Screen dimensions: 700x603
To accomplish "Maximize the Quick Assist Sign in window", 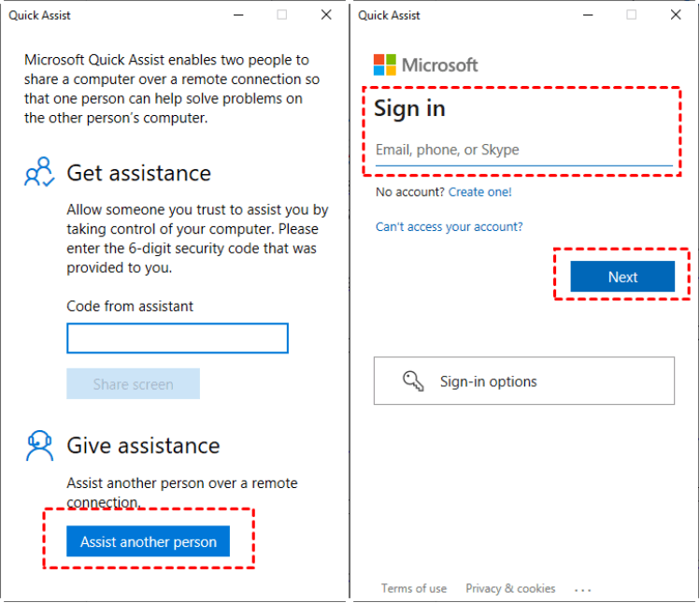I will point(632,15).
